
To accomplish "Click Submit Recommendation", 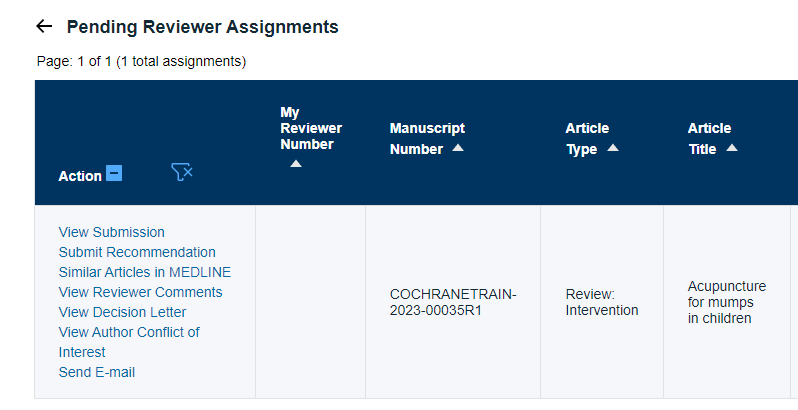I will pos(137,252).
